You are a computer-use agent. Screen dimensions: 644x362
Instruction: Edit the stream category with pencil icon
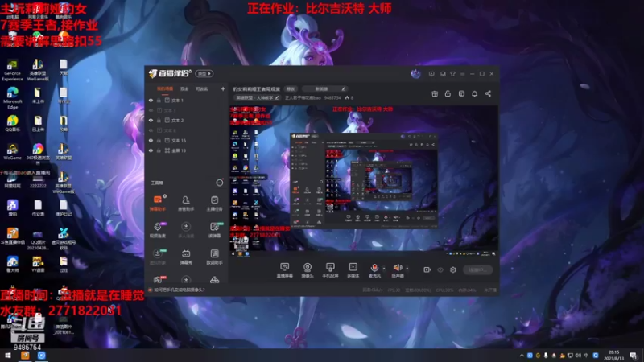click(277, 97)
